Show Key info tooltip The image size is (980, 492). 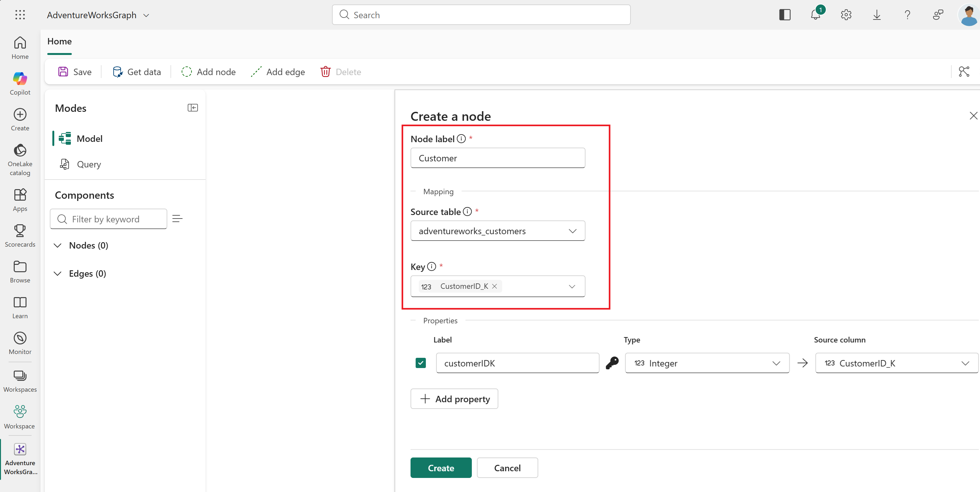point(431,266)
